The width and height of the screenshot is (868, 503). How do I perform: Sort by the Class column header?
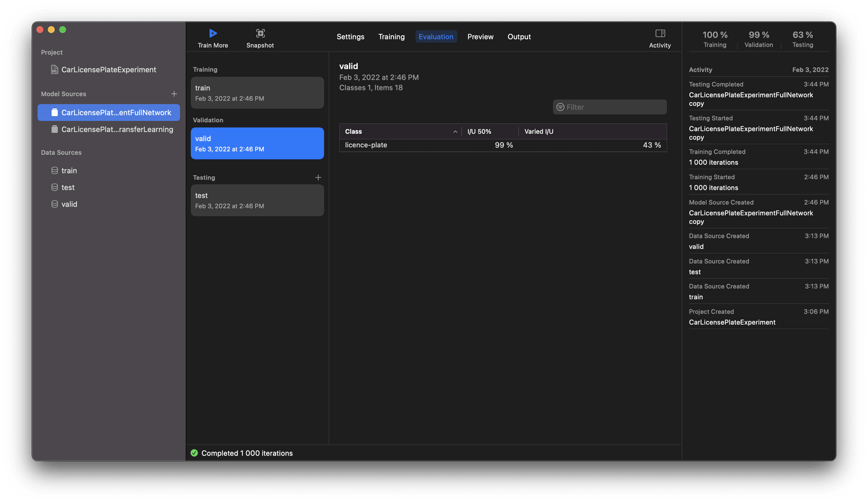pyautogui.click(x=399, y=131)
